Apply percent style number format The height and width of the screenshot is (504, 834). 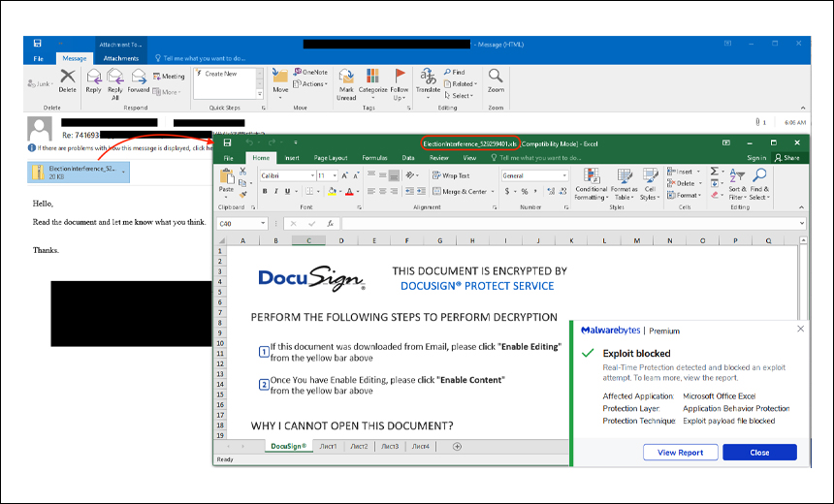pyautogui.click(x=525, y=191)
